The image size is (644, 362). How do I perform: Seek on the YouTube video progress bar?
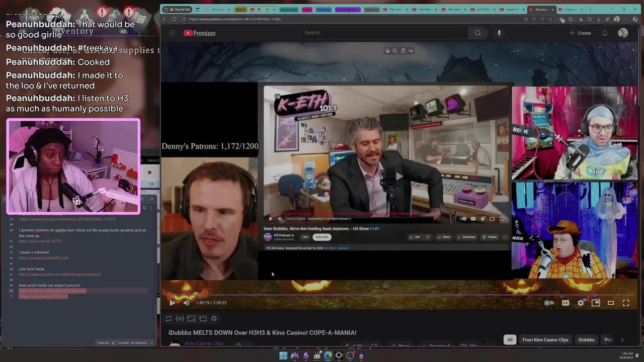(398, 295)
